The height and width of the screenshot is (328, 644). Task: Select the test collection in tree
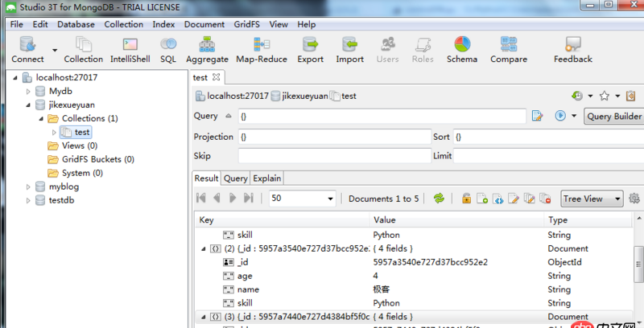point(76,132)
